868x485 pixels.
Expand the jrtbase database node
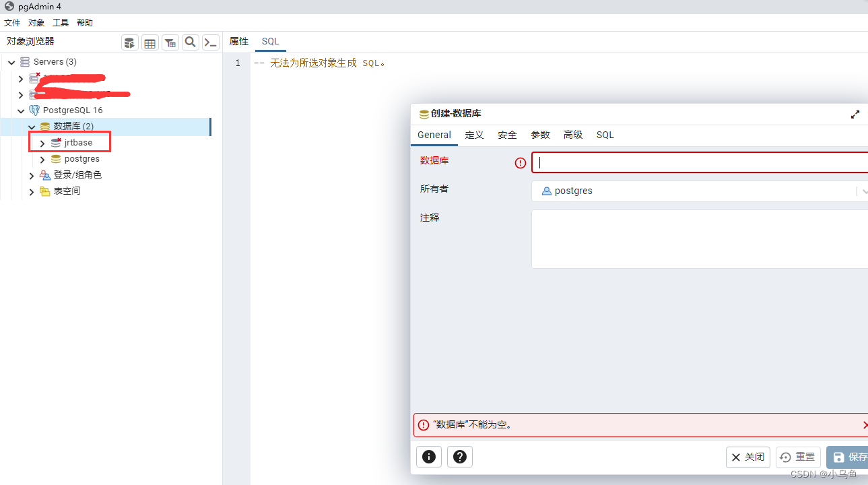click(x=42, y=143)
